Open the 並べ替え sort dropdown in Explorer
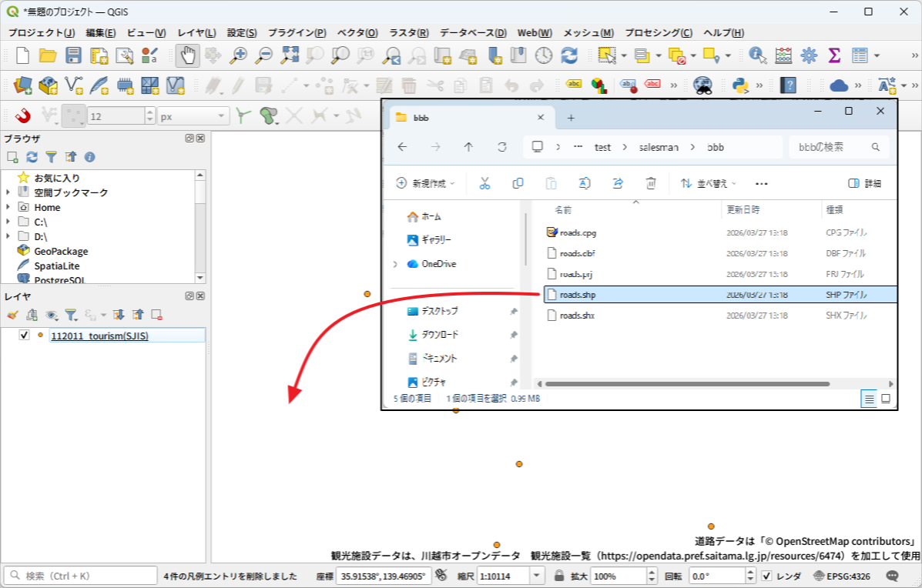Screen dimensions: 922x588 tap(709, 183)
